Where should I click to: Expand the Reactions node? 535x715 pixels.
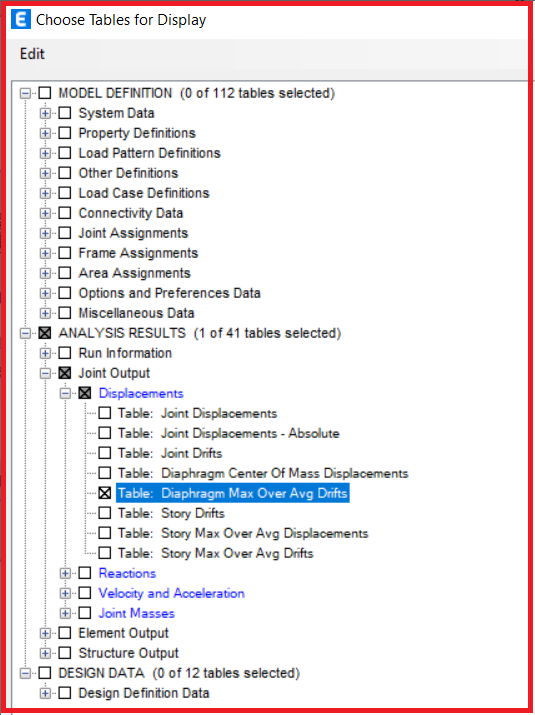coord(65,573)
